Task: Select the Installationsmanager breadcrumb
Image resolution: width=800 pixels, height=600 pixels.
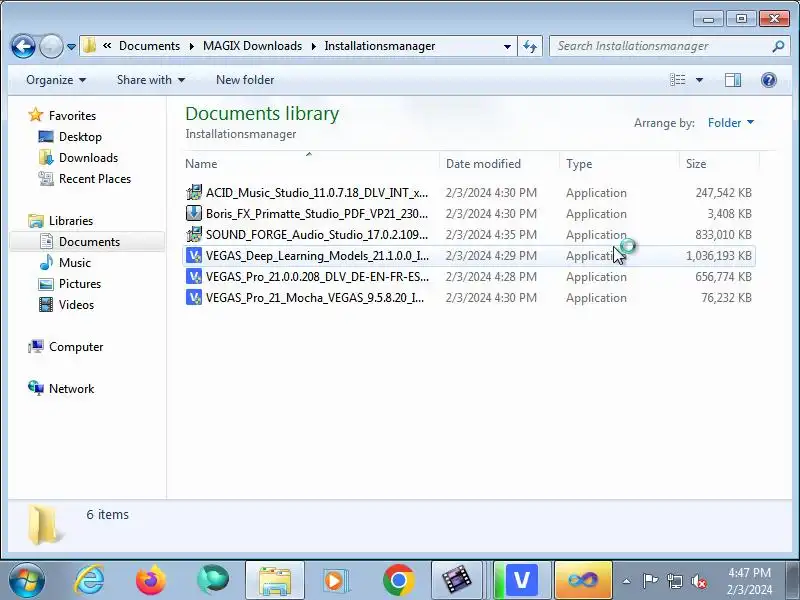Action: (x=380, y=46)
